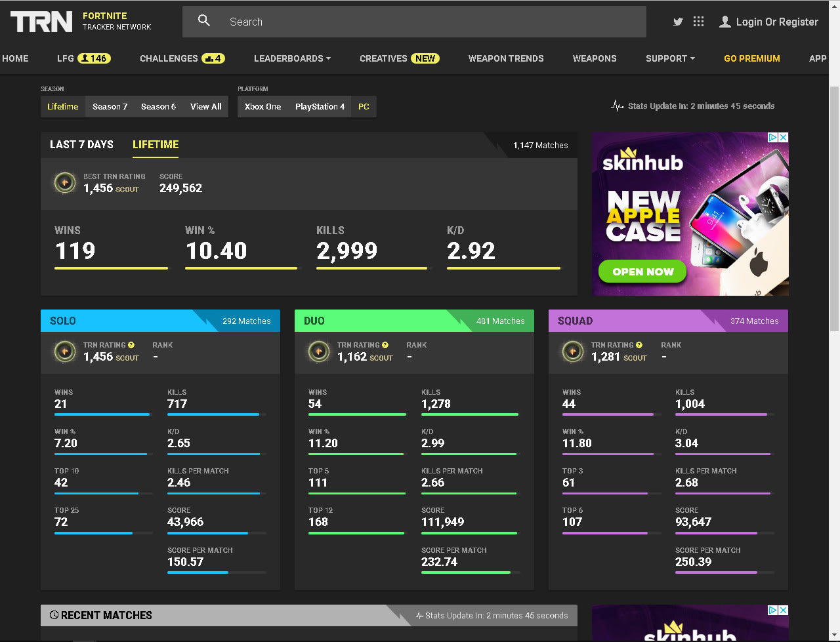Click the user profile icon
This screenshot has width=840, height=642.
[724, 22]
